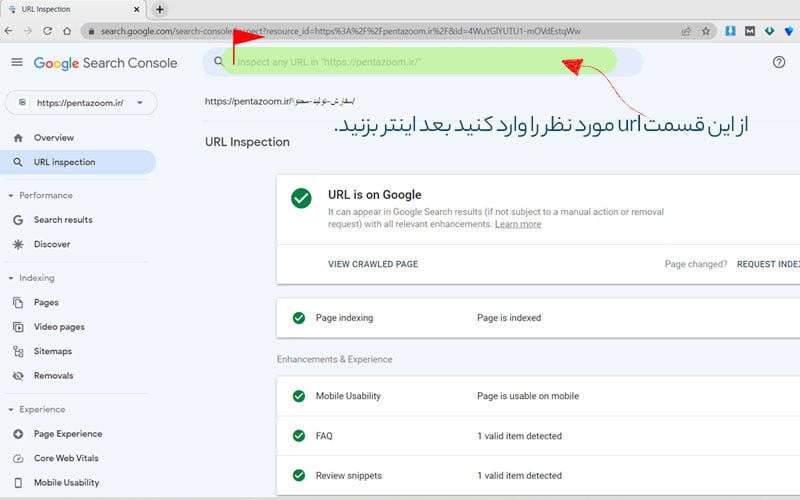The height and width of the screenshot is (500, 800).
Task: Expand the Page indexing row
Action: point(538,318)
